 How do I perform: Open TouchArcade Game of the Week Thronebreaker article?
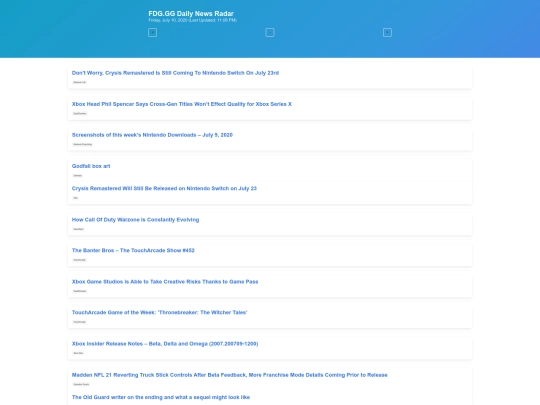click(159, 312)
